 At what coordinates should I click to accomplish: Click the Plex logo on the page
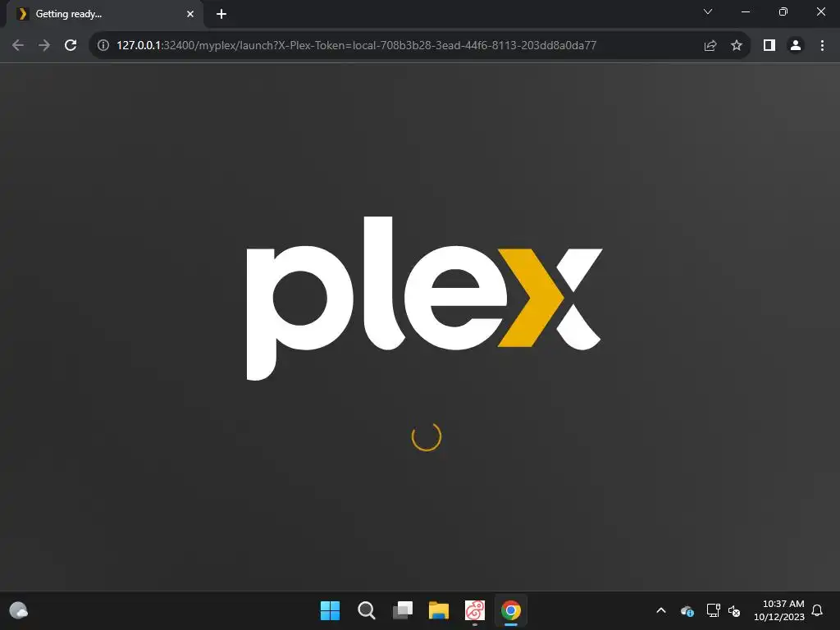coord(424,299)
